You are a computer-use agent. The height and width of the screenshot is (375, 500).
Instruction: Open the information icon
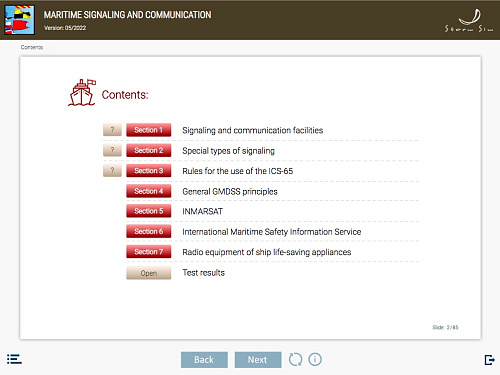point(315,360)
